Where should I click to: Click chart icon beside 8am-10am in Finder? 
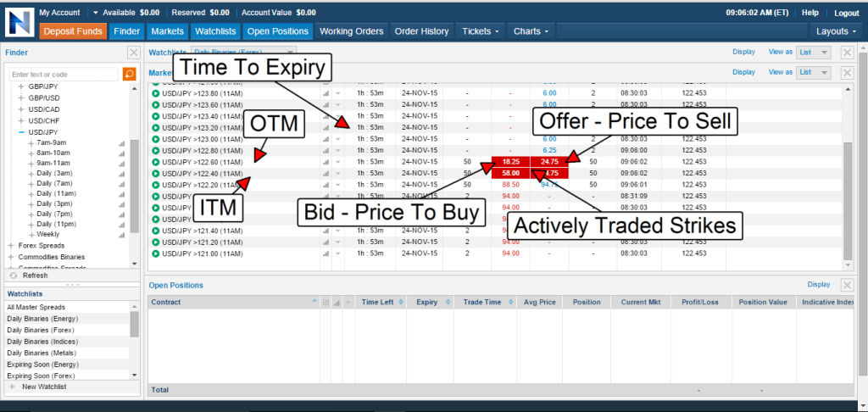click(122, 153)
